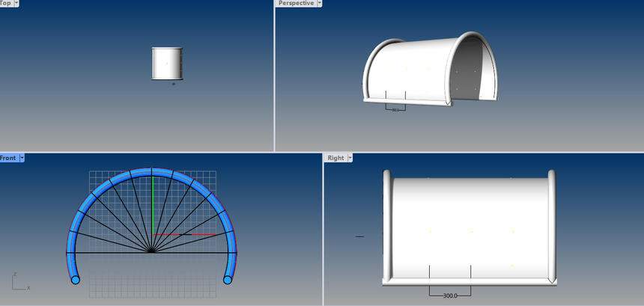Click the red horizontal axis line
The width and height of the screenshot is (644, 306).
[x=195, y=235]
